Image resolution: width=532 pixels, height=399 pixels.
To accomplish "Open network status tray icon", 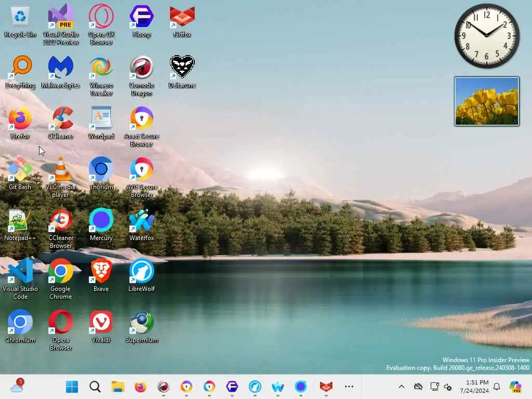I will pyautogui.click(x=434, y=387).
